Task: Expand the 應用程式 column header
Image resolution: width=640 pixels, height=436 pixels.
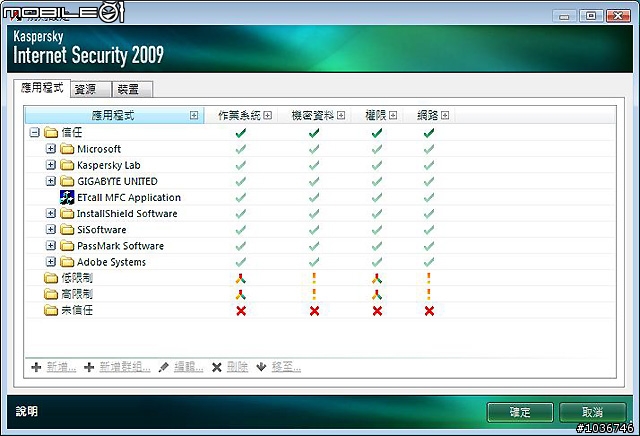Action: click(194, 116)
